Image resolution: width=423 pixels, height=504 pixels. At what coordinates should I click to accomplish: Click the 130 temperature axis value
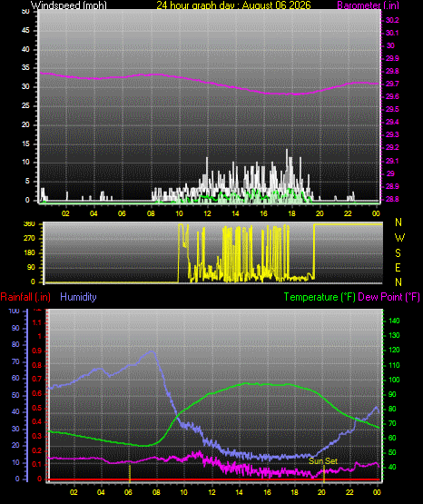click(x=394, y=335)
